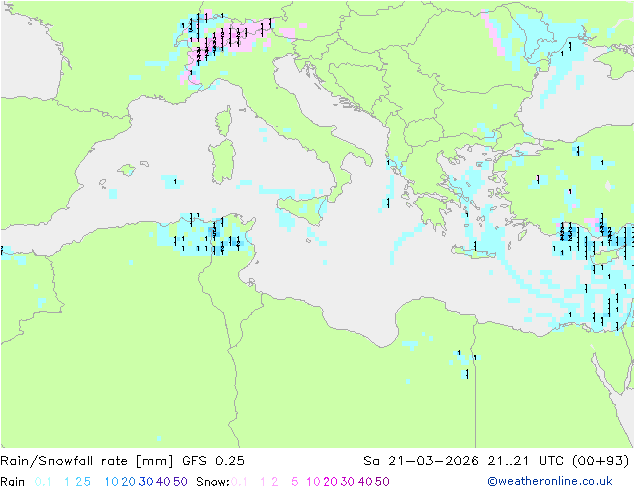Open the weatheronline.co.uk copyright link

pyautogui.click(x=550, y=481)
